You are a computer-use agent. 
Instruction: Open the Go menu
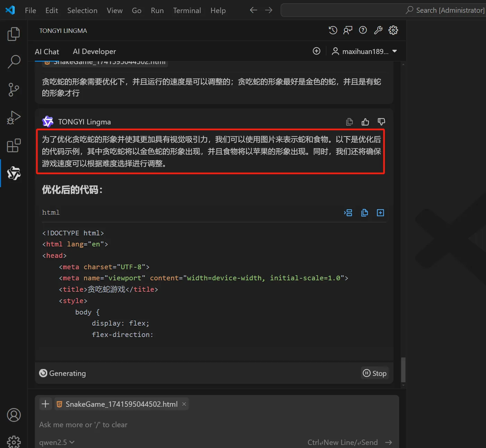137,10
